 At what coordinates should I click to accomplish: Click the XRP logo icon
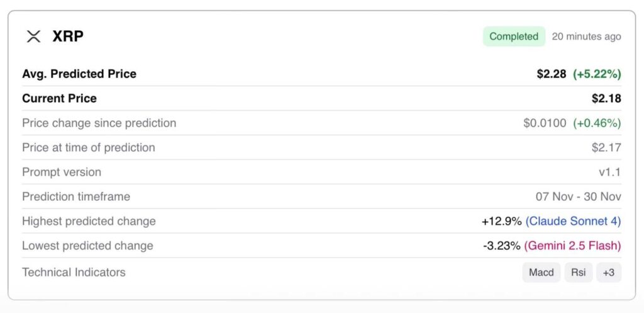[33, 37]
